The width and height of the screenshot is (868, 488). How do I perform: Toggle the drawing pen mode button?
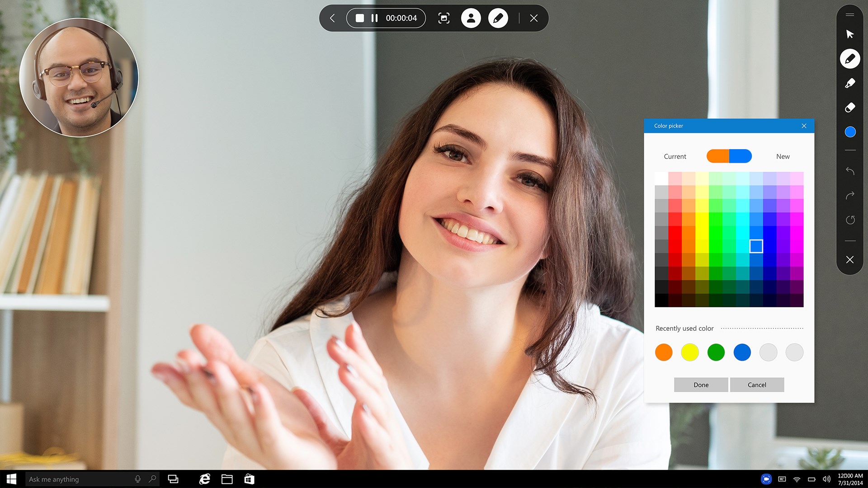[498, 18]
